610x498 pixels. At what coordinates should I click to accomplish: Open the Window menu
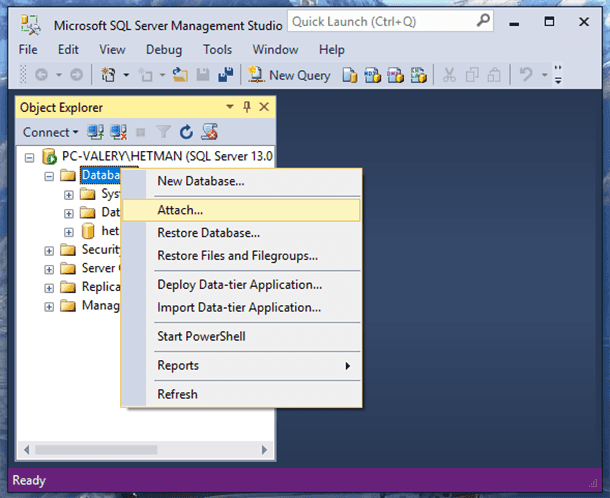275,50
